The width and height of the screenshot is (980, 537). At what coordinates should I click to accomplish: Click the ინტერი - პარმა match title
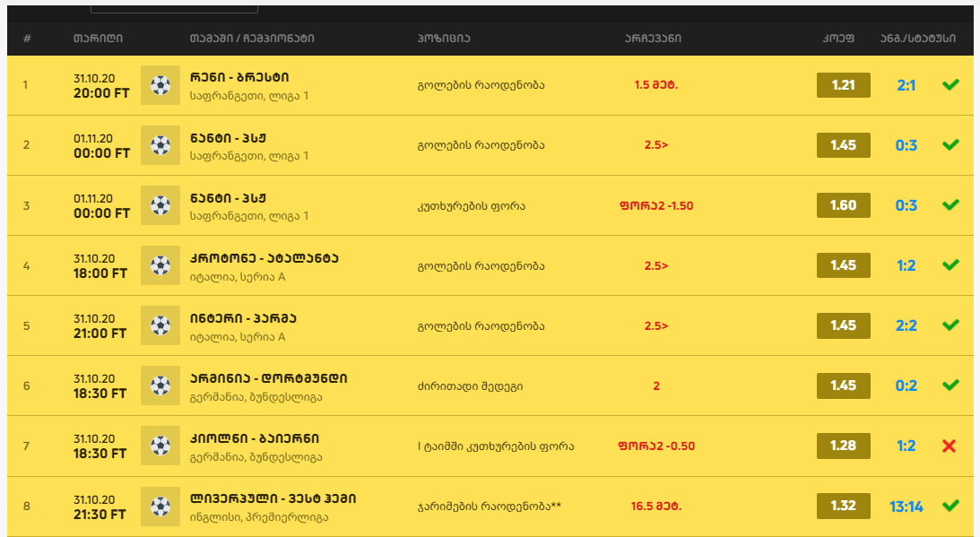[243, 318]
